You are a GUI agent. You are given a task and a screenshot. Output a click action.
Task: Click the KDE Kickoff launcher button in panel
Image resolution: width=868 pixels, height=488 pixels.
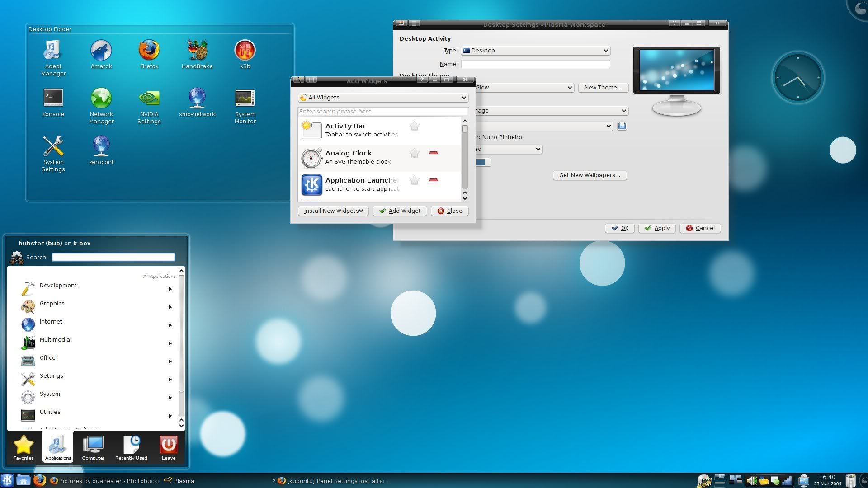click(7, 480)
